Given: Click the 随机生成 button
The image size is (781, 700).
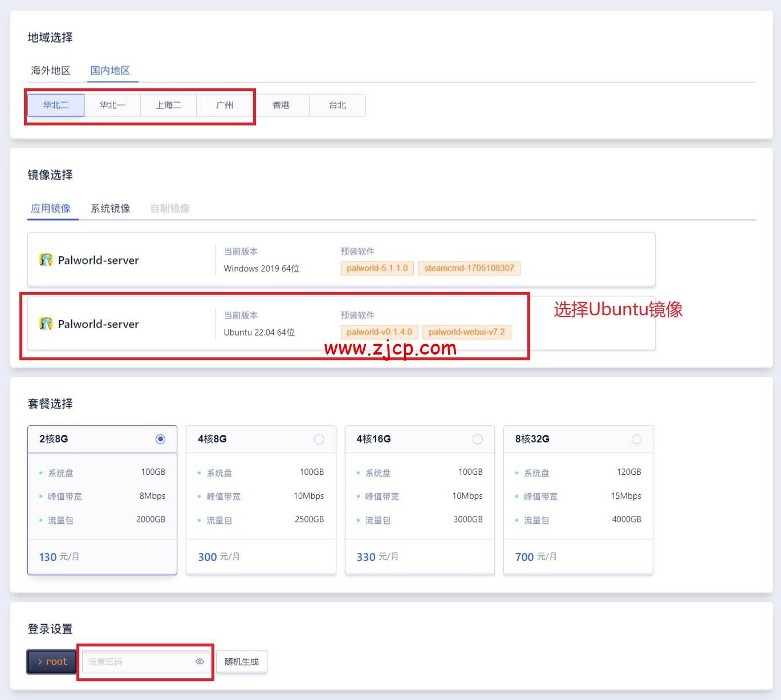Looking at the screenshot, I should [x=242, y=662].
